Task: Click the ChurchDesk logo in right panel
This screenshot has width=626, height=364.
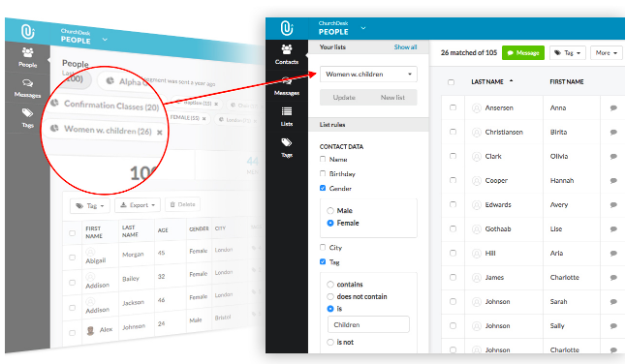Action: (287, 28)
